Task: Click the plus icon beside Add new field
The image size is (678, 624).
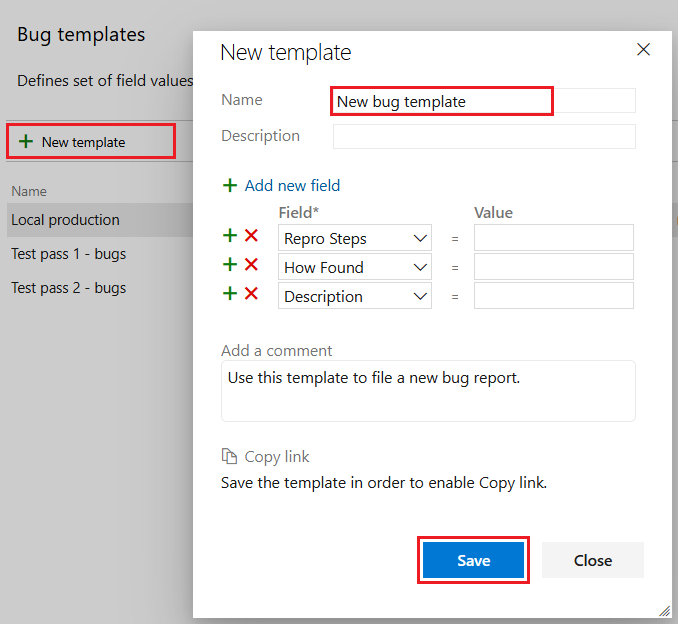Action: click(230, 185)
